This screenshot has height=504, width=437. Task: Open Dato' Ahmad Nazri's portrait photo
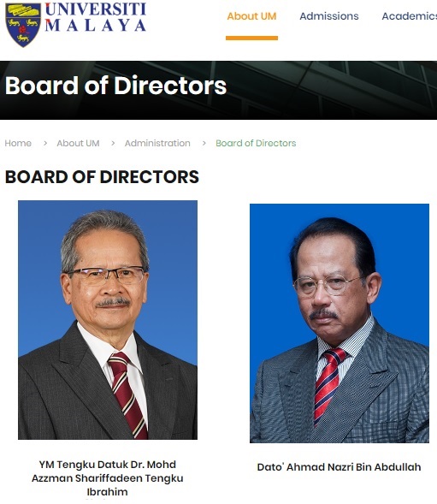pyautogui.click(x=340, y=323)
